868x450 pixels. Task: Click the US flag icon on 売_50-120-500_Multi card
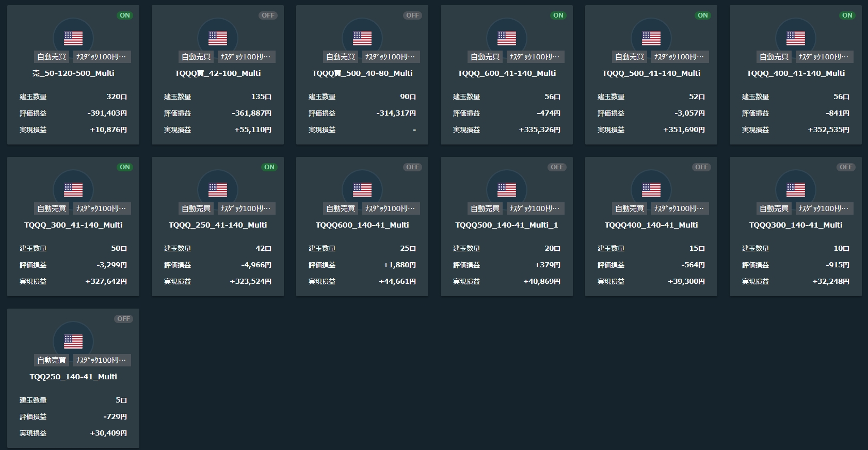(73, 38)
